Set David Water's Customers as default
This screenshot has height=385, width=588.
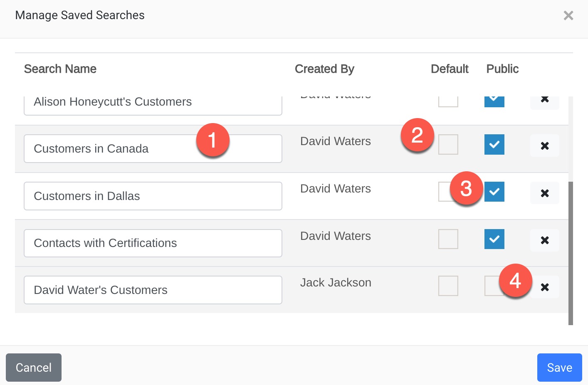448,286
